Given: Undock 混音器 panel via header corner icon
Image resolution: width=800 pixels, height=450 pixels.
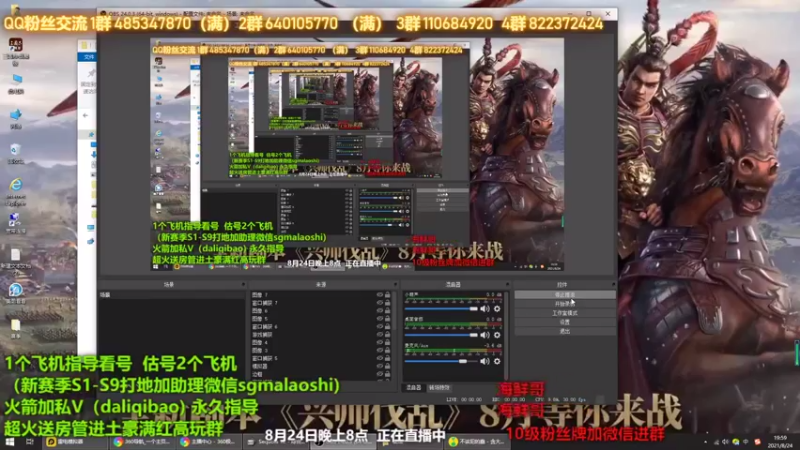Looking at the screenshot, I should pos(507,285).
